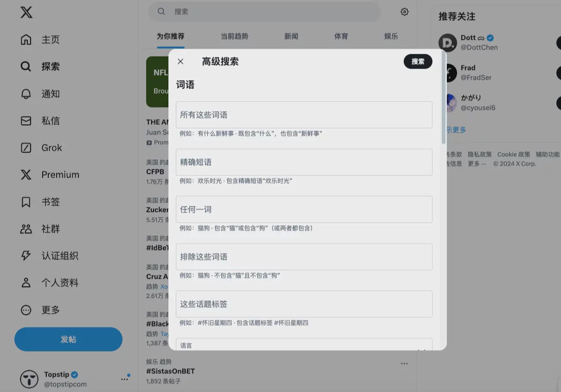The width and height of the screenshot is (561, 392).
Task: Click the Frad profile avatar
Action: [451, 73]
